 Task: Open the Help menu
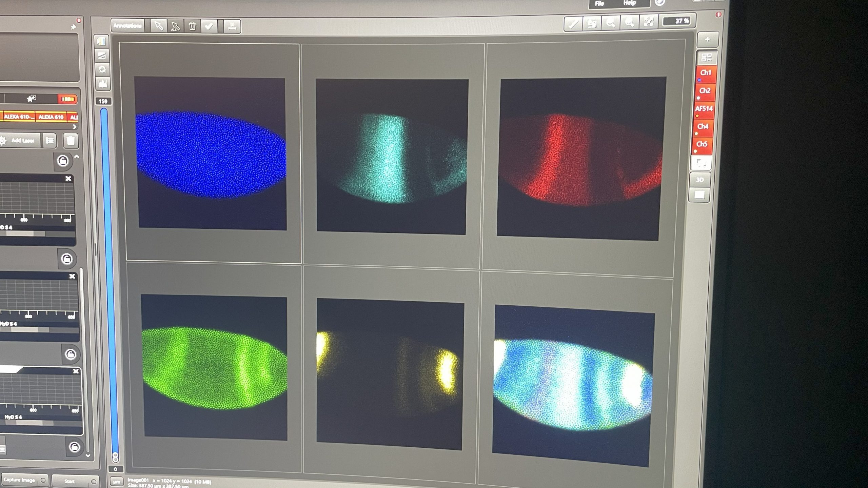tap(629, 3)
